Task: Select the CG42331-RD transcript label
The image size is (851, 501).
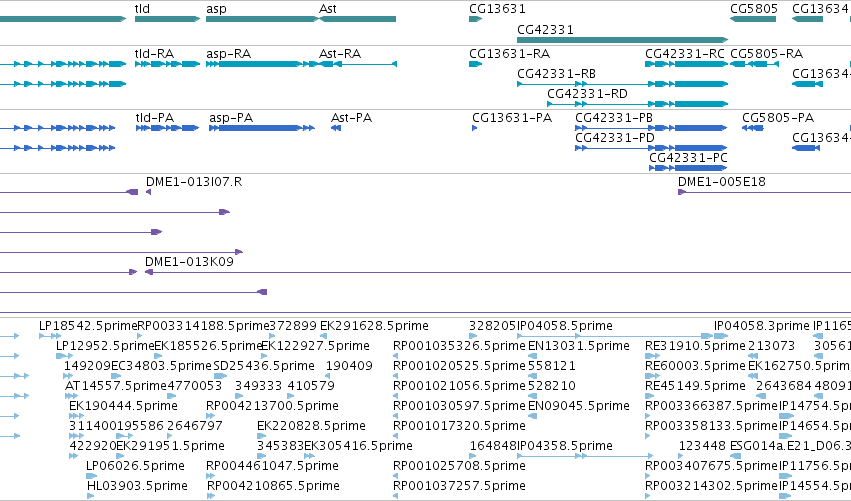Action: click(587, 94)
